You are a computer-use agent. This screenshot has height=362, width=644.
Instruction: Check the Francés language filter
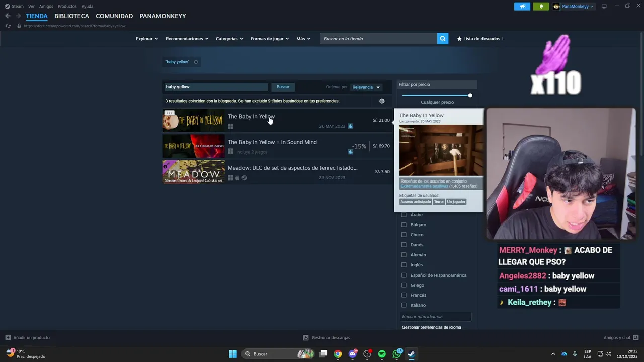point(404,295)
